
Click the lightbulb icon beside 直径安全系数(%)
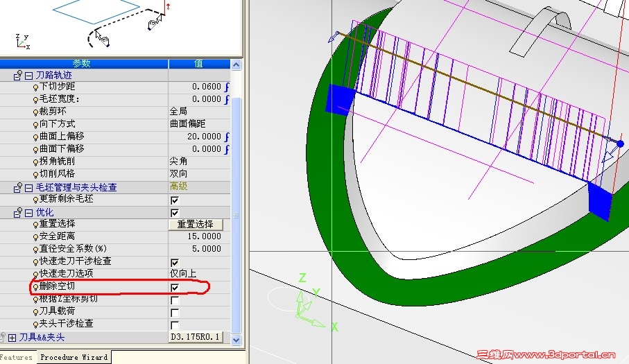click(35, 250)
